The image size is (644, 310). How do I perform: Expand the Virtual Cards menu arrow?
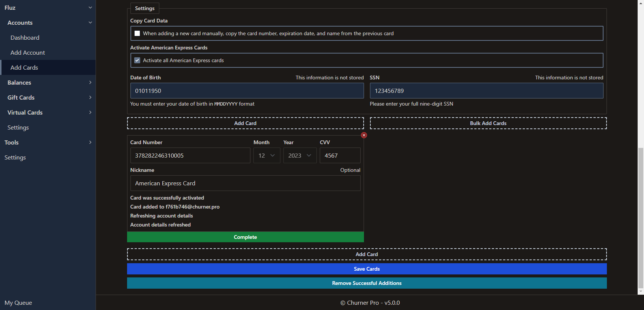click(x=90, y=112)
